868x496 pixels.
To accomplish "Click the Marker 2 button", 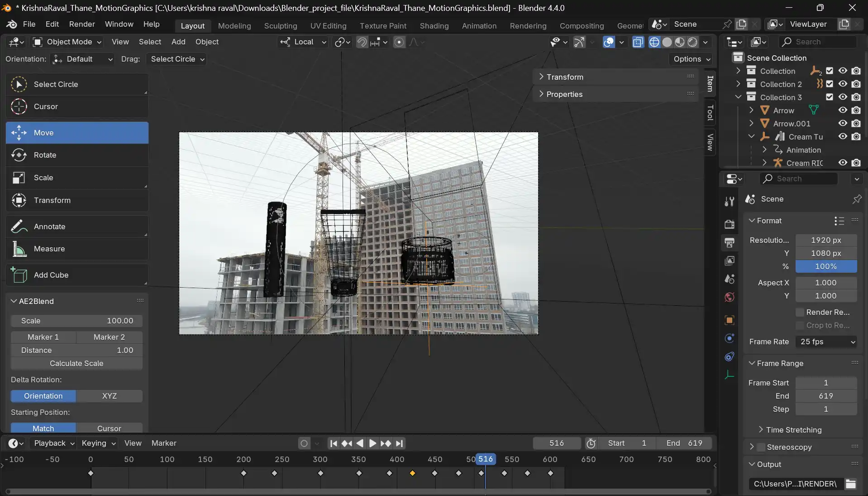I will 109,337.
